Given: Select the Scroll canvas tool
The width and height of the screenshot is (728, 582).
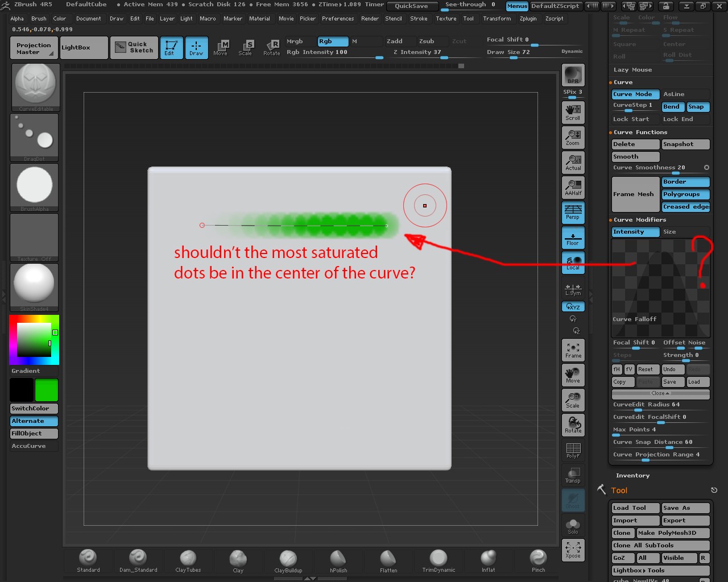Looking at the screenshot, I should [x=573, y=112].
